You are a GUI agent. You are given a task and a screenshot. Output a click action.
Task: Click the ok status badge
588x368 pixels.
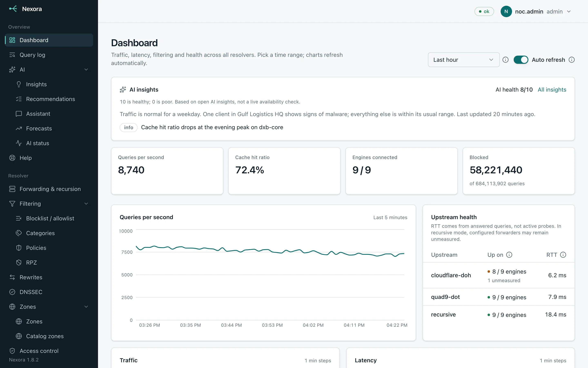(x=484, y=11)
